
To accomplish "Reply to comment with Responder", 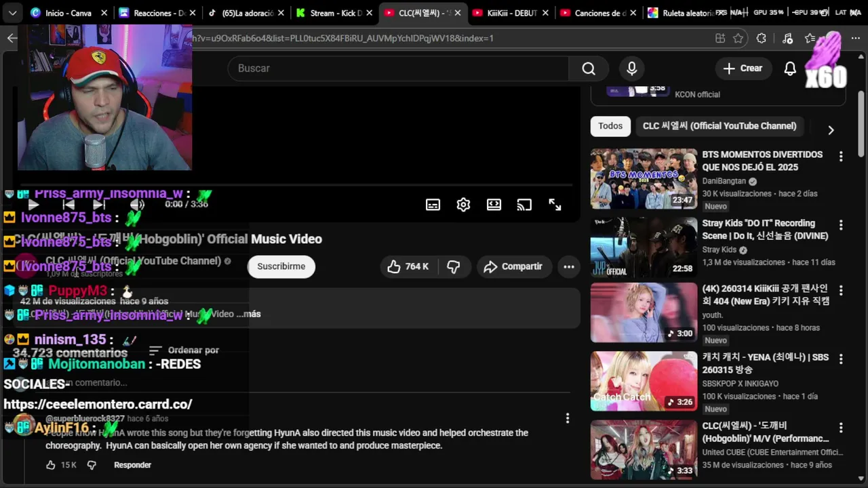I will coord(132,465).
